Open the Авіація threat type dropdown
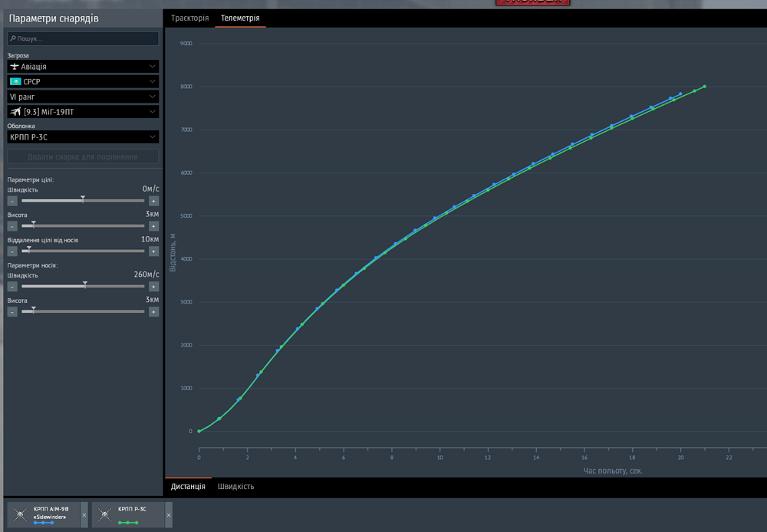 click(83, 67)
